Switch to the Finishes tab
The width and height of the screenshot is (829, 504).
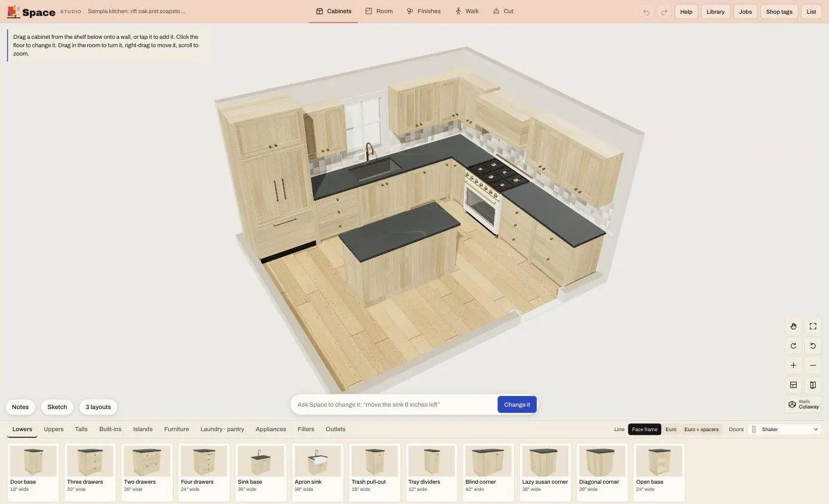click(x=423, y=11)
